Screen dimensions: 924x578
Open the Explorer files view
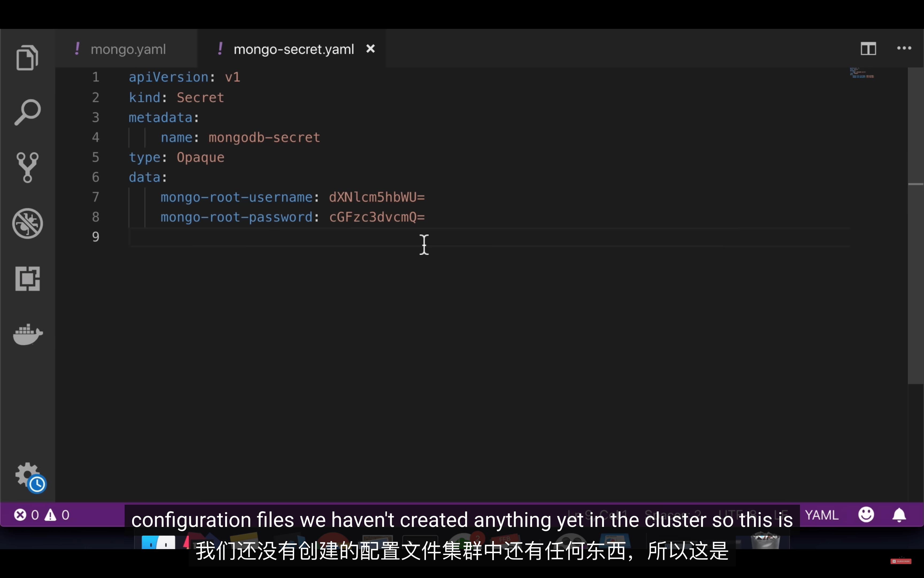point(28,58)
